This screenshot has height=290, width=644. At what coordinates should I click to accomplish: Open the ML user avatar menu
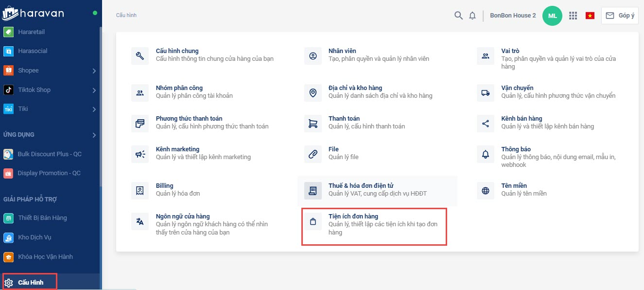coord(552,16)
